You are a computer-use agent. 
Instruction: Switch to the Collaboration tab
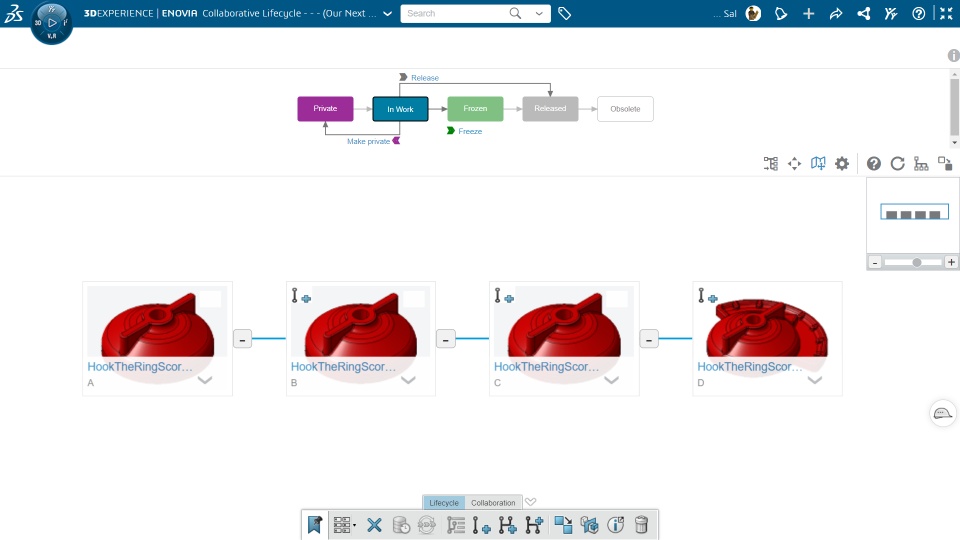(493, 503)
